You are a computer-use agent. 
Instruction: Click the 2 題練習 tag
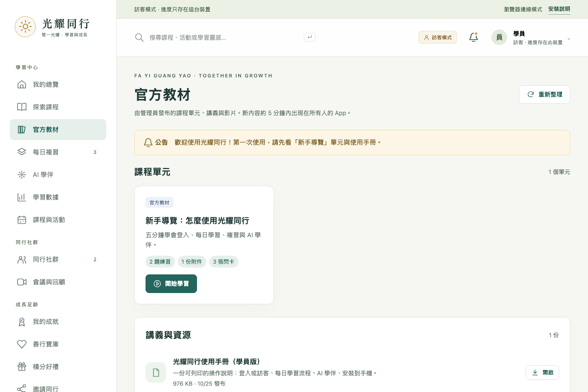click(160, 262)
